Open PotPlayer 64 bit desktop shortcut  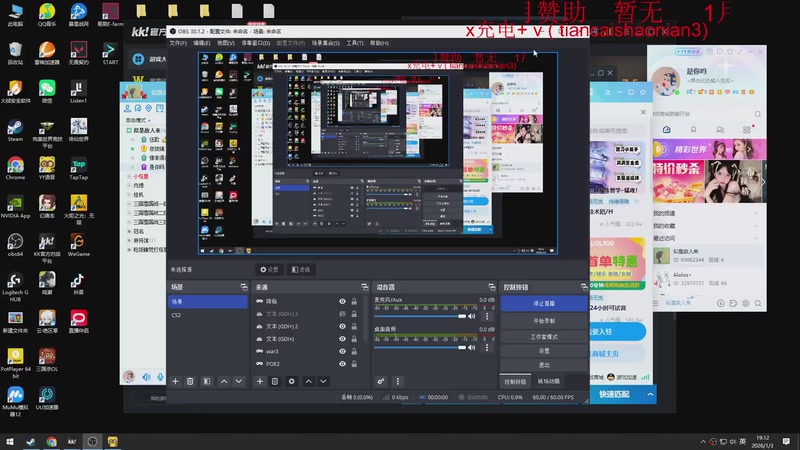(15, 363)
